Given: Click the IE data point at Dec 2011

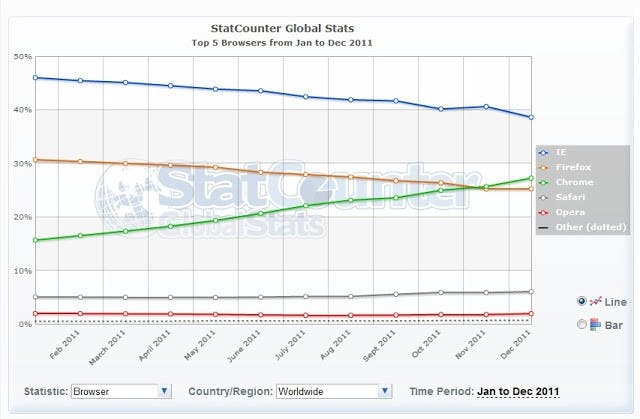Looking at the screenshot, I should (x=529, y=117).
